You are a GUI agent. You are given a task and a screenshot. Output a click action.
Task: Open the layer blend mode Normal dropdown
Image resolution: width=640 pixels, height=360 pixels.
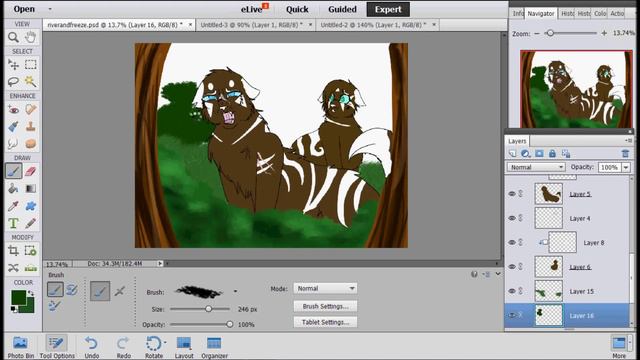[x=536, y=167]
